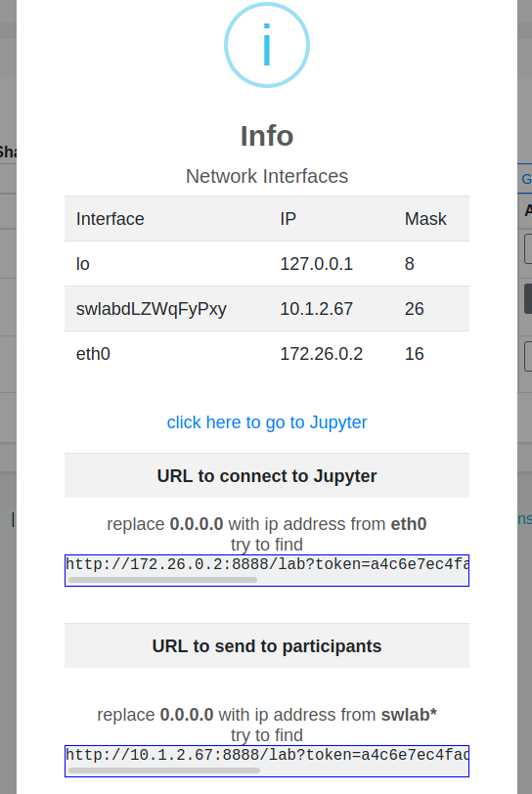Screen dimensions: 532x794
Task: Click the Mask column header
Action: point(425,219)
